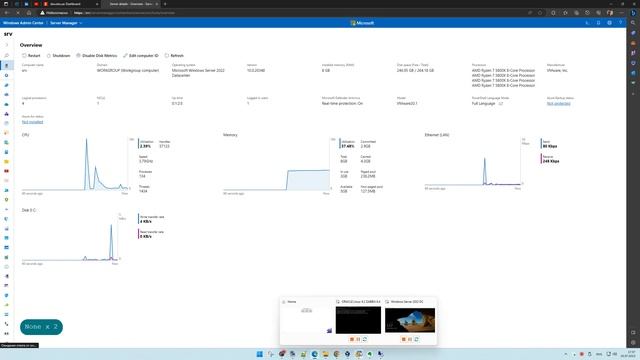The image size is (640, 360).
Task: Stop page loading with X button
Action: (18, 13)
